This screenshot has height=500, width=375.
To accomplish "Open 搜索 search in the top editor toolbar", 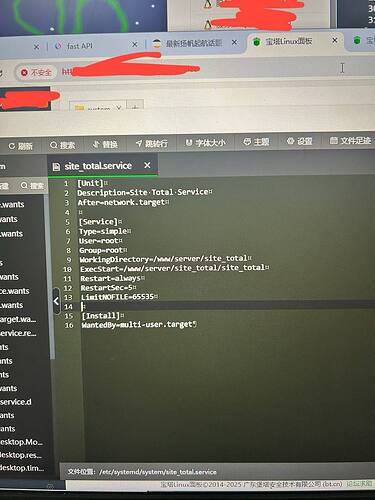I will coord(62,145).
